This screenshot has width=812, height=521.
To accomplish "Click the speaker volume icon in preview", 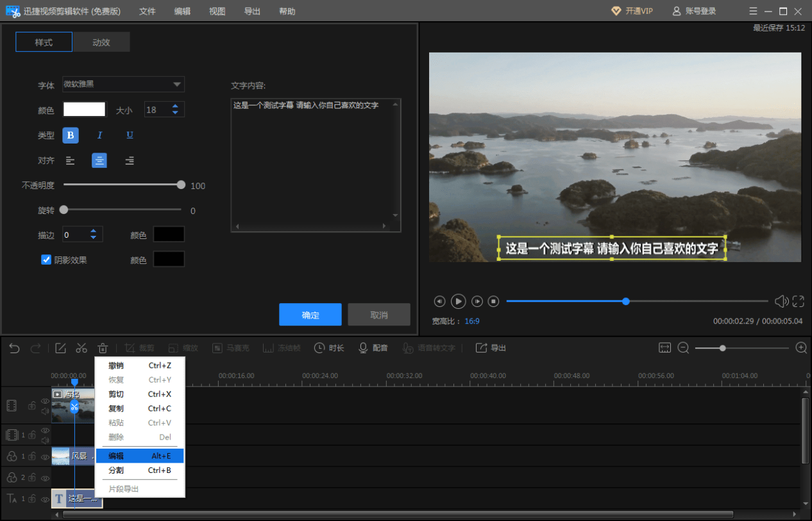I will [x=781, y=301].
